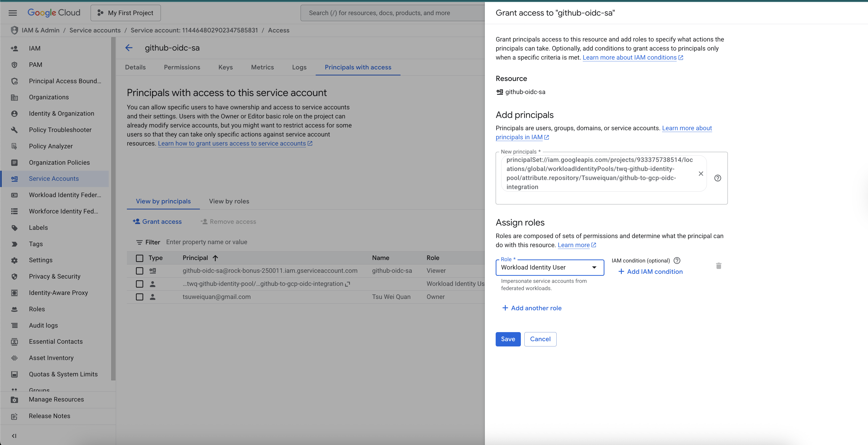Check the github-oidc-sa service account row
This screenshot has width=868, height=445.
click(139, 271)
